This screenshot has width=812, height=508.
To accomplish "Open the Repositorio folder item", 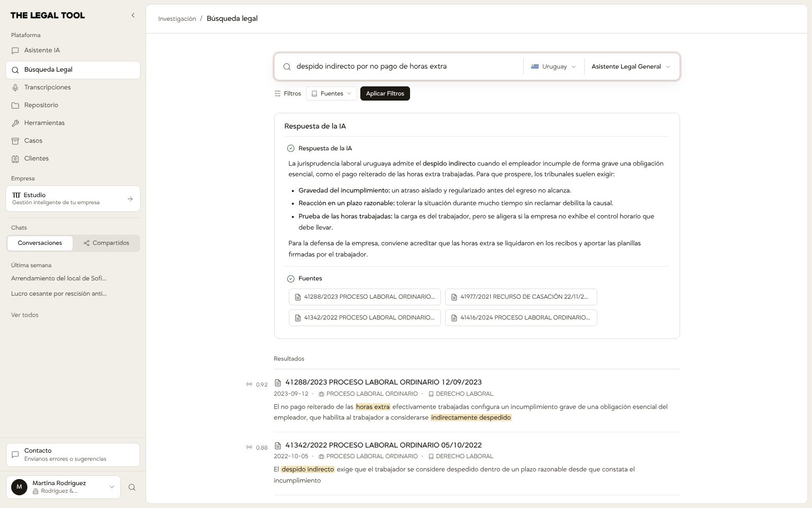I will pos(73,105).
